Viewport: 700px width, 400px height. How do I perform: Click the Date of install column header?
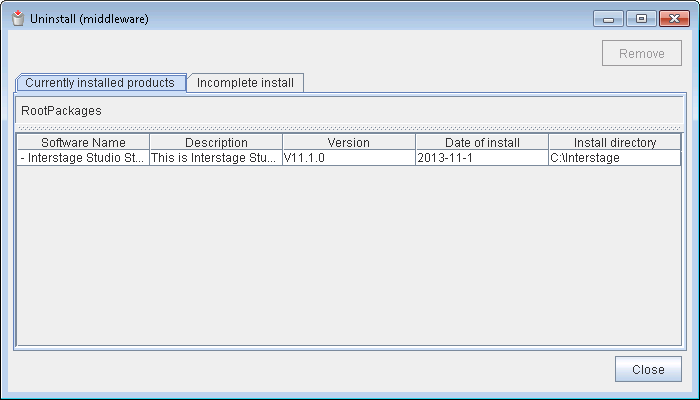click(x=482, y=142)
